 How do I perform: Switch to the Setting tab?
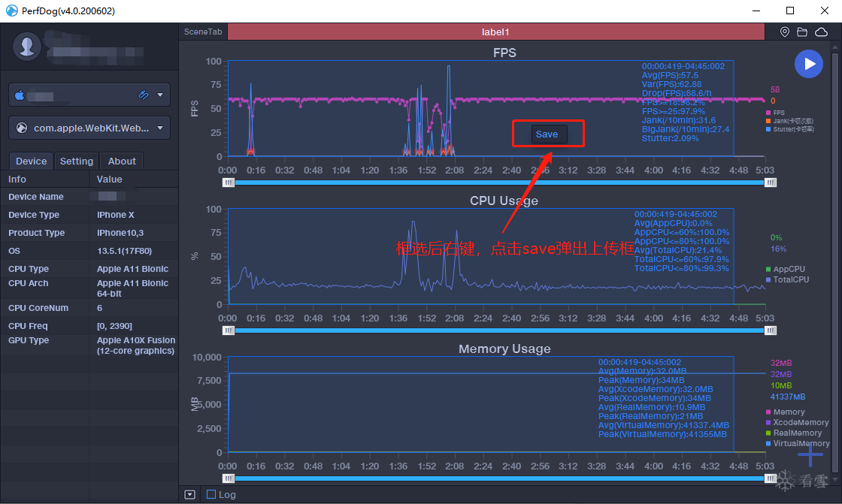click(x=76, y=161)
